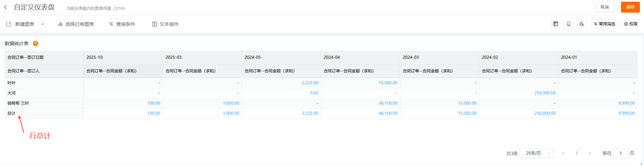Image resolution: width=644 pixels, height=166 pixels.
Task: Click the 取消 button
Action: click(x=604, y=7)
